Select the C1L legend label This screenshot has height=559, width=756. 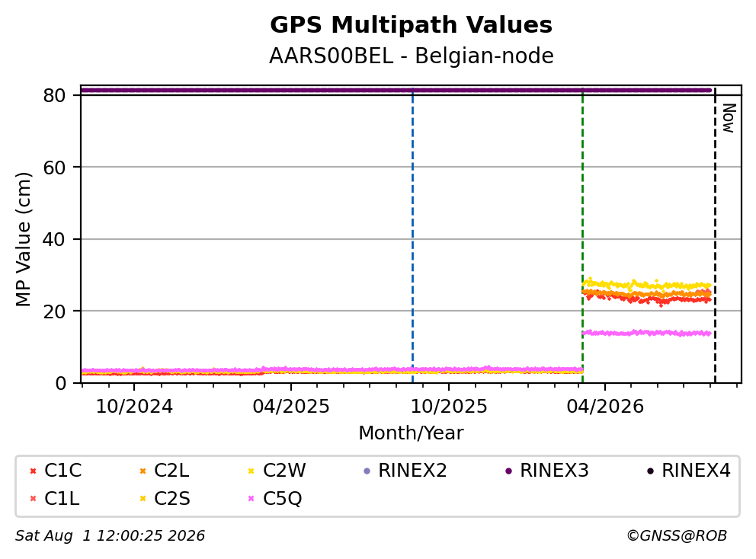point(62,498)
